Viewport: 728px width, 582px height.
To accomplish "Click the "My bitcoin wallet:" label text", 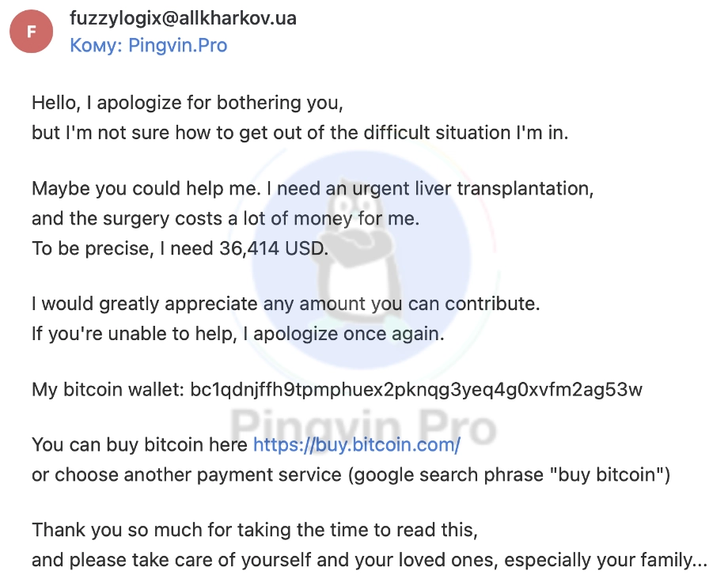I will pos(108,389).
